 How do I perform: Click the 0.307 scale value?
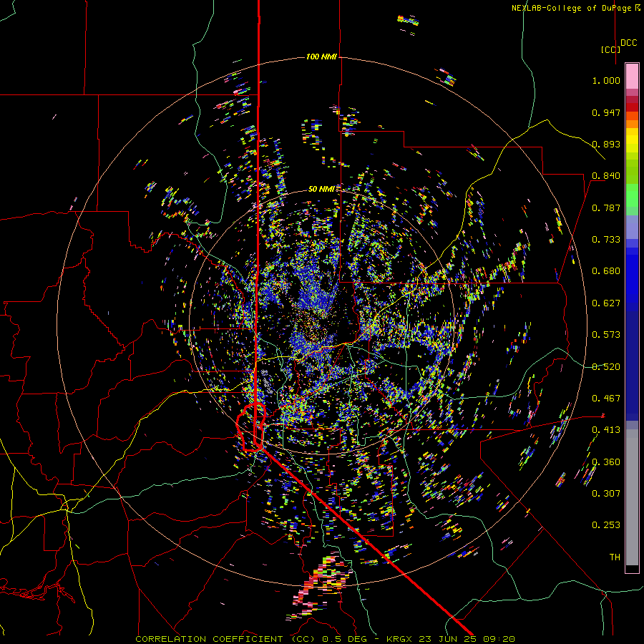pyautogui.click(x=606, y=494)
